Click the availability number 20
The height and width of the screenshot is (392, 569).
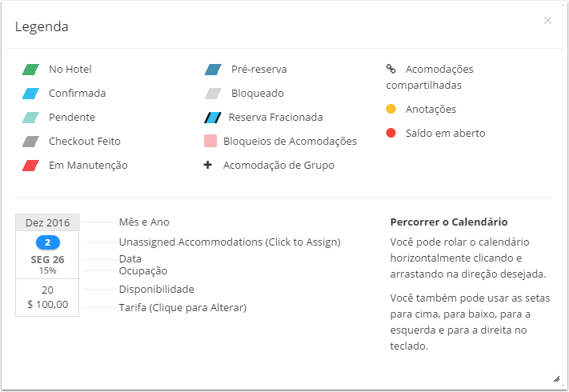click(x=47, y=290)
